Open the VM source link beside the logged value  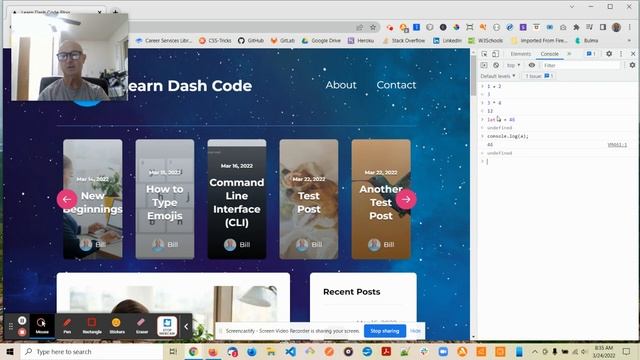(617, 144)
